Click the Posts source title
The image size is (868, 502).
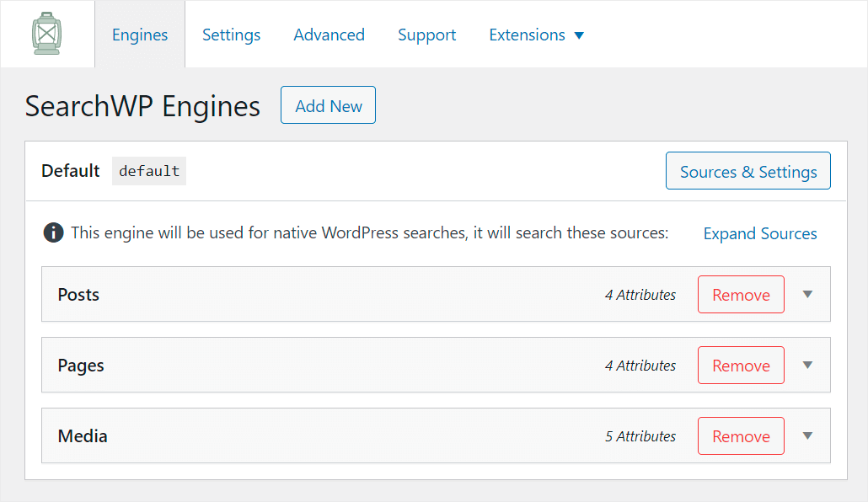[x=78, y=295]
